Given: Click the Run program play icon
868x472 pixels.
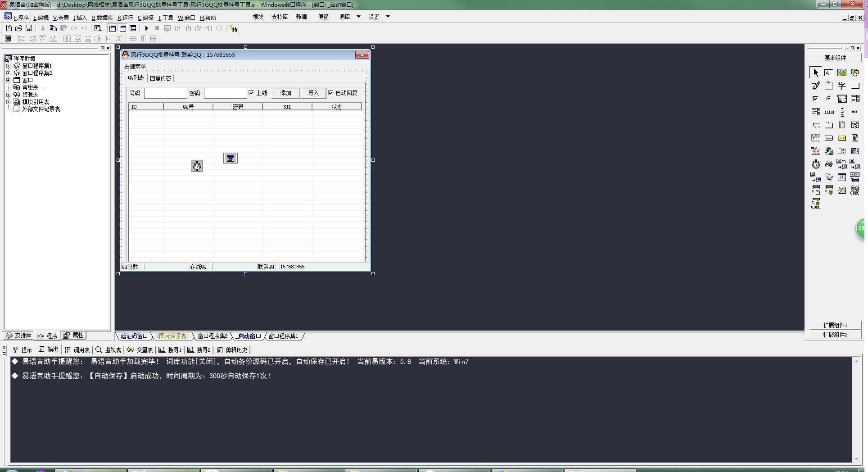Looking at the screenshot, I should coord(146,28).
